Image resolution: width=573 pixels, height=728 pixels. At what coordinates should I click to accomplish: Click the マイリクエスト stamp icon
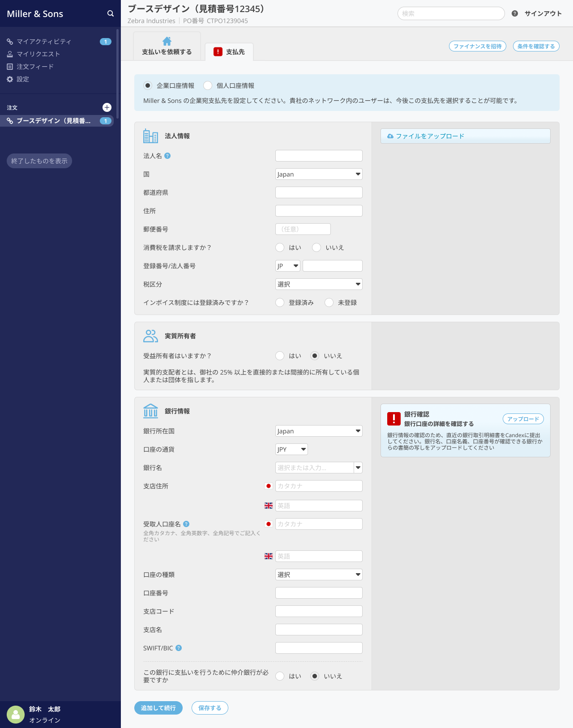[x=10, y=54]
